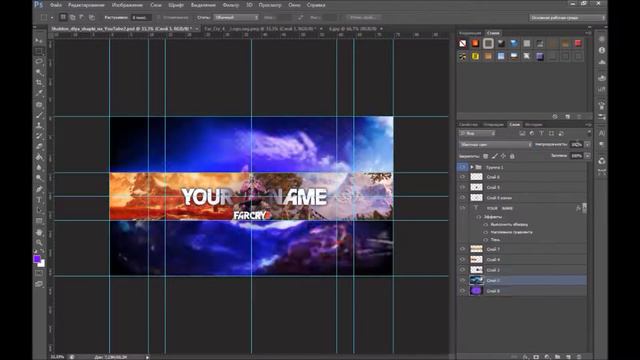This screenshot has width=640, height=360.
Task: Select the Dodge tool
Action: coord(39,178)
